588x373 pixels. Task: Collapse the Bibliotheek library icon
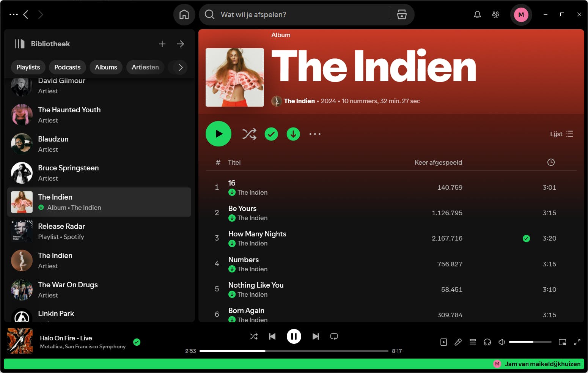pos(20,44)
